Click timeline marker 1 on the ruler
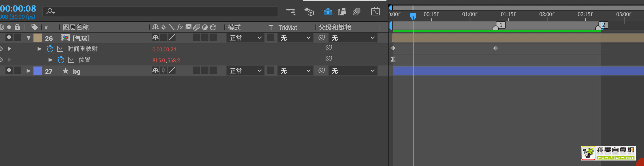Viewport: 644px width, 166px height. click(501, 25)
